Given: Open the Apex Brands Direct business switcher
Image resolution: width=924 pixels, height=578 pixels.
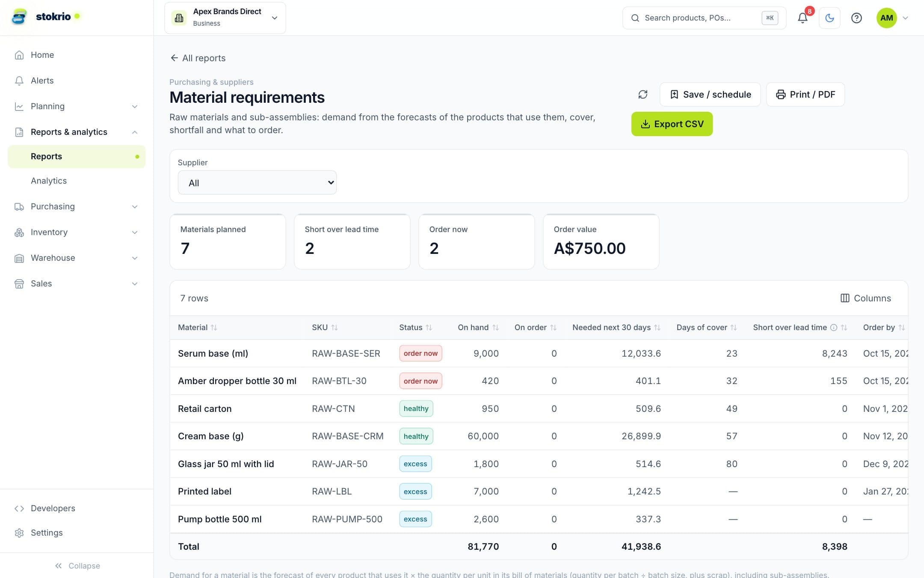Looking at the screenshot, I should coord(225,18).
